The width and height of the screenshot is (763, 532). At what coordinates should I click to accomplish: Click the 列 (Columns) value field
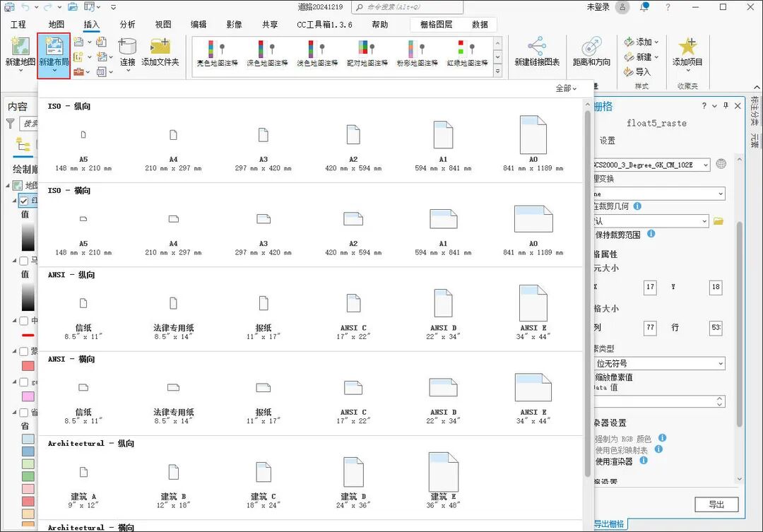[650, 328]
